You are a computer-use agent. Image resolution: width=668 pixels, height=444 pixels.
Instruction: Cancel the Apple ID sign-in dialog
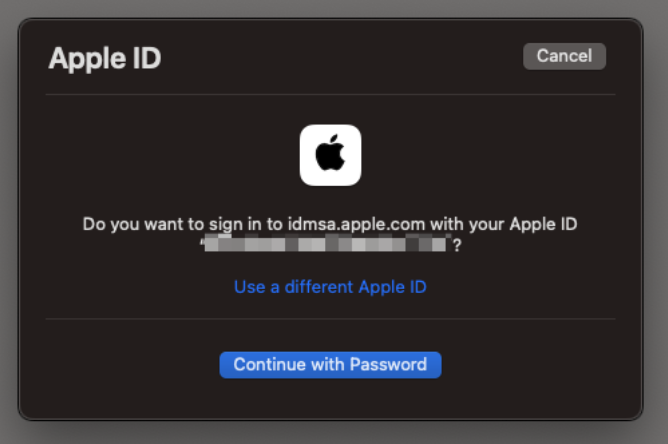[564, 56]
